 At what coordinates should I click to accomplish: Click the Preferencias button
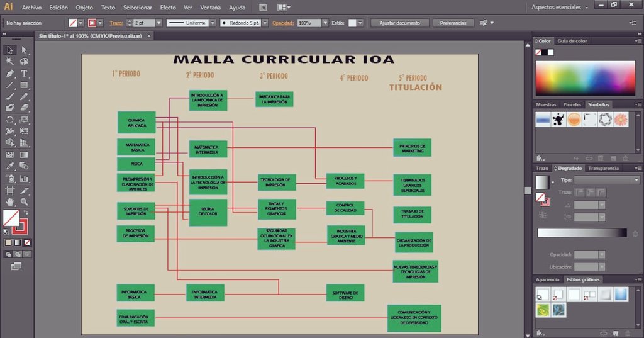click(x=453, y=23)
